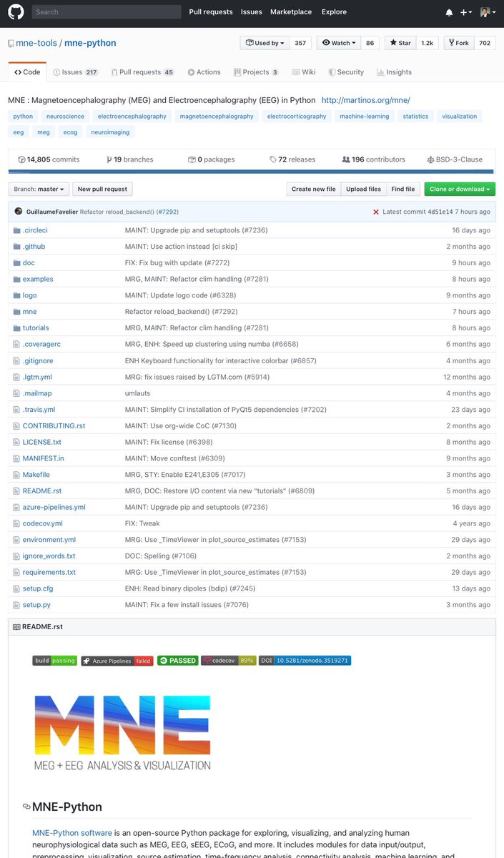Viewport: 504px width, 858px height.
Task: Click the failed commit status X icon
Action: point(376,212)
